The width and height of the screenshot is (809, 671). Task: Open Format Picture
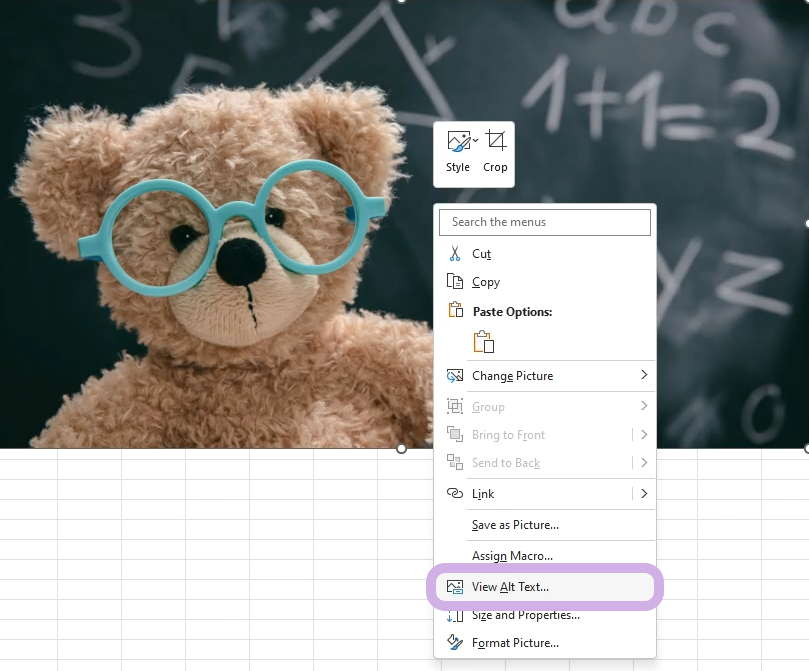[515, 643]
